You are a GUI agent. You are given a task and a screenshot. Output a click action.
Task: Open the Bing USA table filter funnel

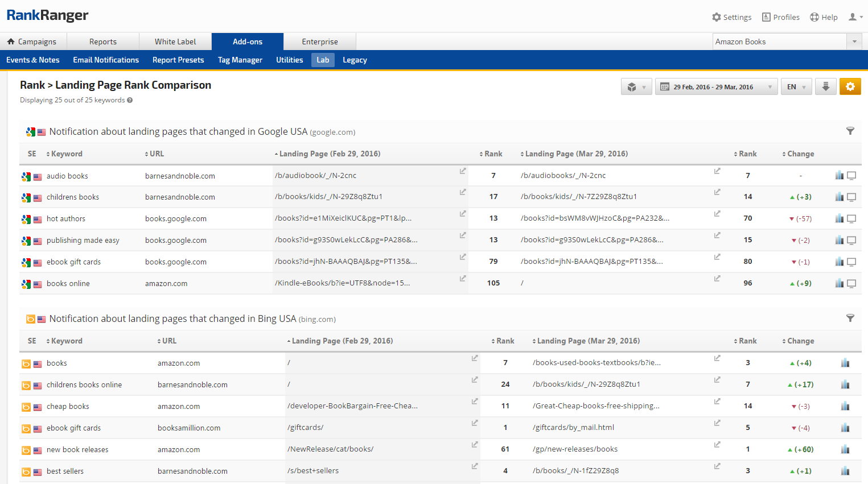850,318
